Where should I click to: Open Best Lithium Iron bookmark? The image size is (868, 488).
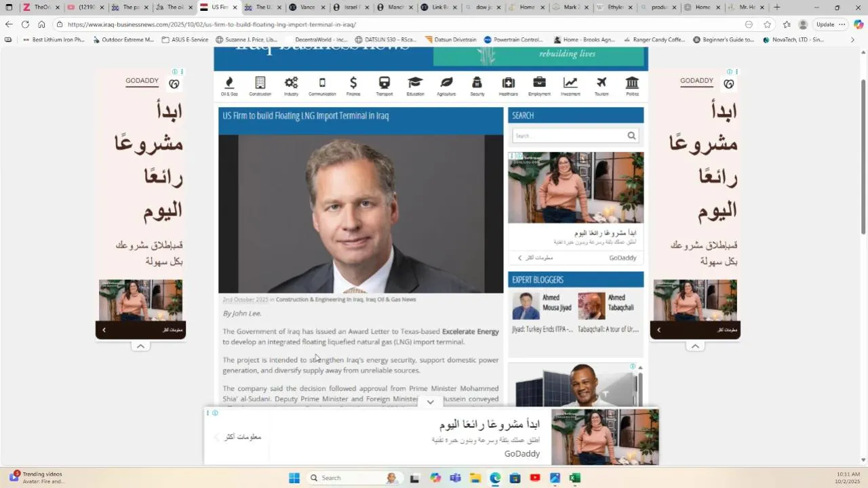tap(54, 40)
